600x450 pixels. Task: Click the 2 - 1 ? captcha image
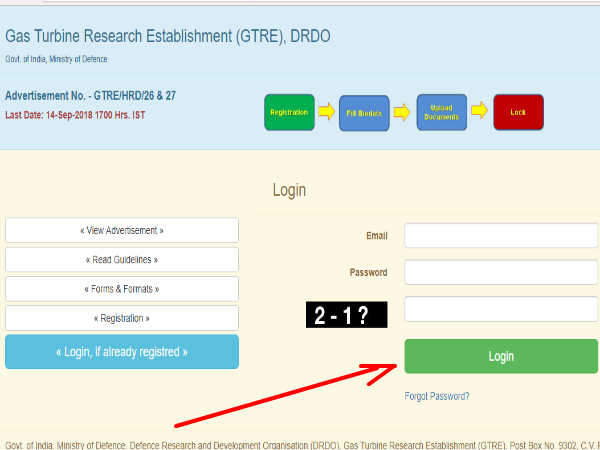pyautogui.click(x=346, y=315)
